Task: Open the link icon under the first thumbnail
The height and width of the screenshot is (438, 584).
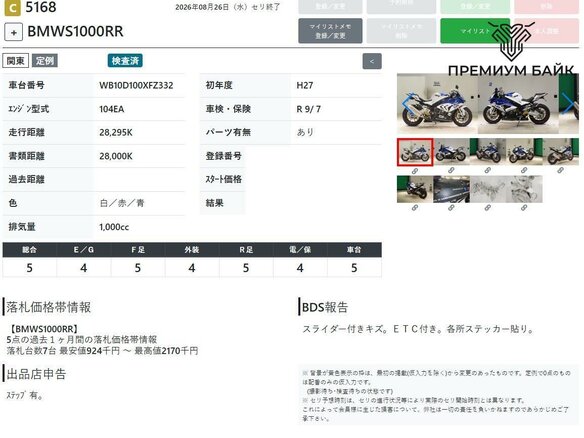Action: 415,171
